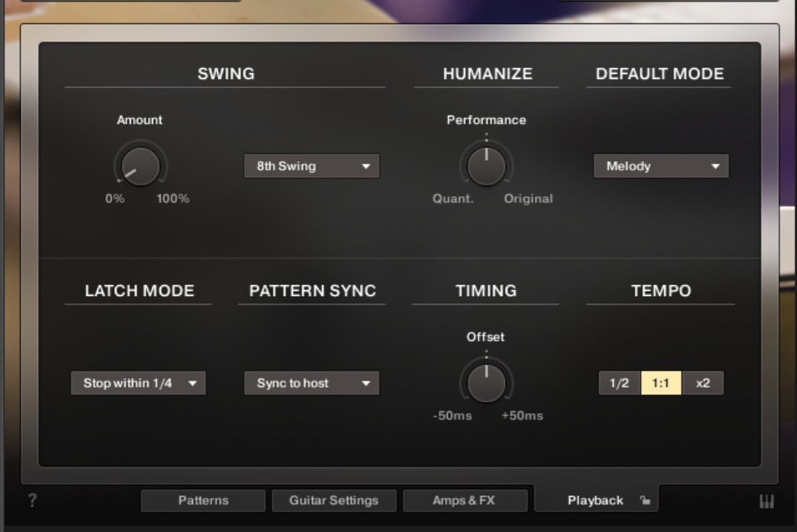This screenshot has height=532, width=797.
Task: Open the help question mark icon
Action: (32, 500)
